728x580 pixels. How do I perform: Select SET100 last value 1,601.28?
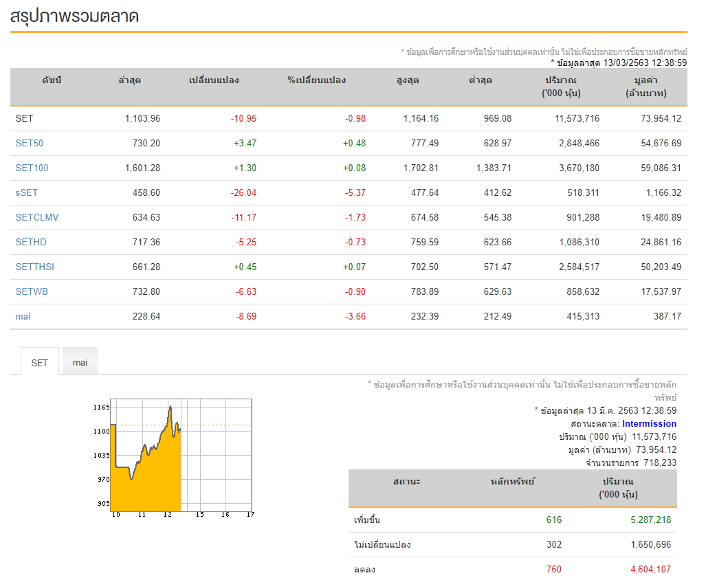142,168
